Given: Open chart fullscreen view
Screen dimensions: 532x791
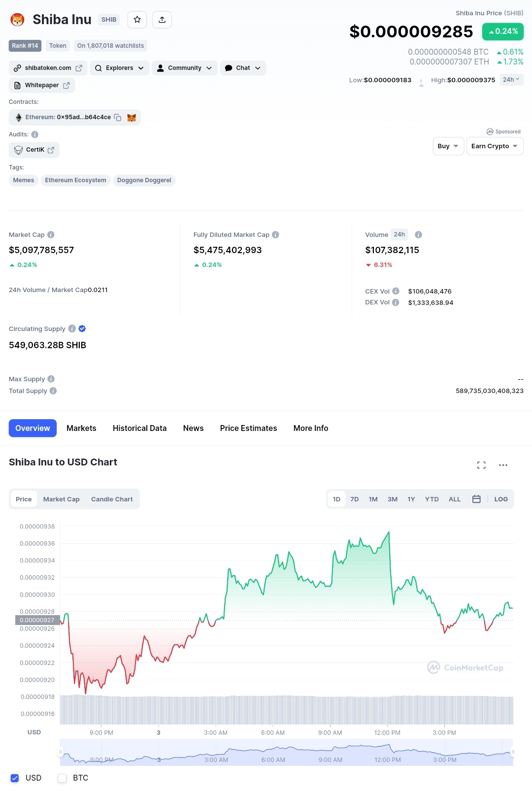Looking at the screenshot, I should (481, 465).
